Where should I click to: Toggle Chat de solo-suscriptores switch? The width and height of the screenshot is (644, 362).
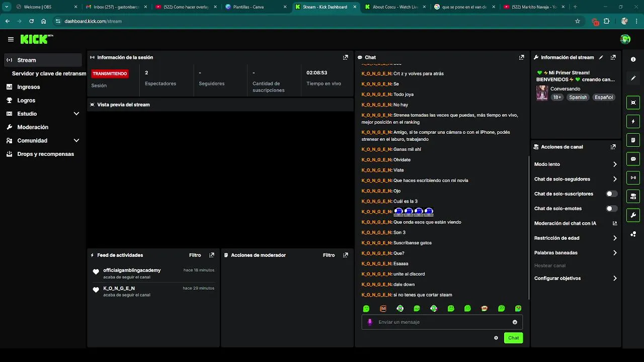click(x=611, y=194)
